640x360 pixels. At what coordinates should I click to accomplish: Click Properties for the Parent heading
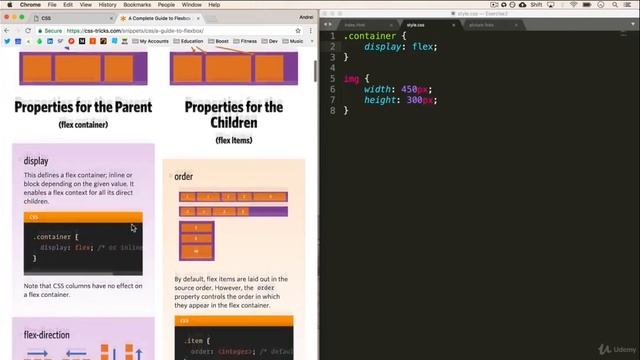83,107
